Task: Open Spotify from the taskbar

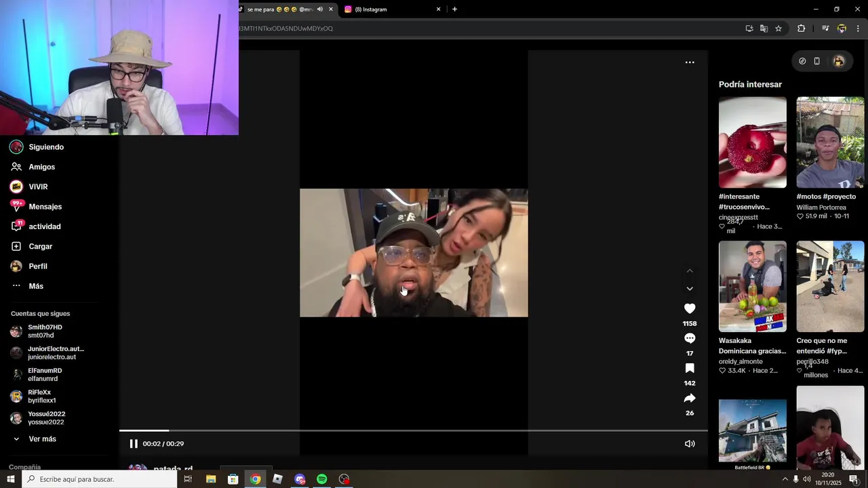Action: point(322,479)
